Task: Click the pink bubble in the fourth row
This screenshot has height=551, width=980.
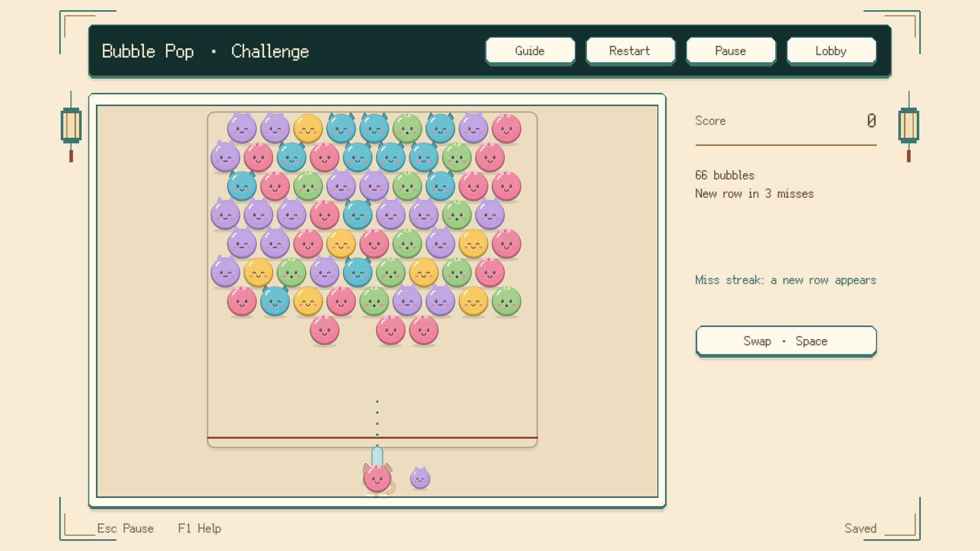Action: pos(325,215)
